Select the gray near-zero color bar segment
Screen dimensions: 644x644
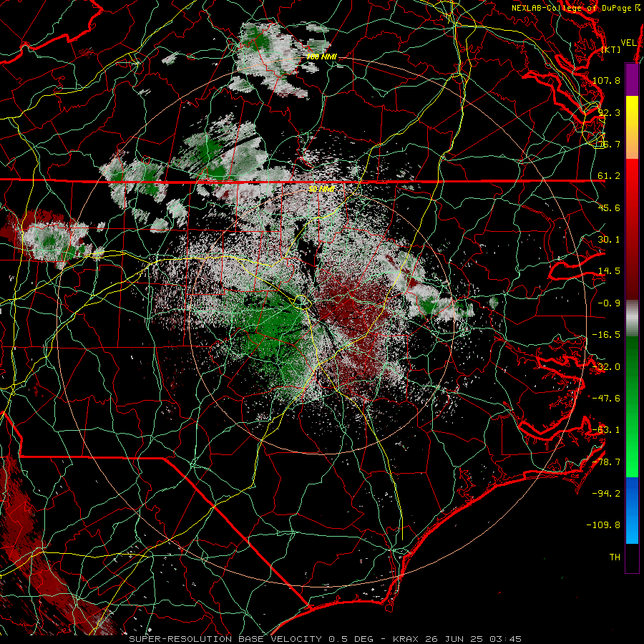[632, 318]
